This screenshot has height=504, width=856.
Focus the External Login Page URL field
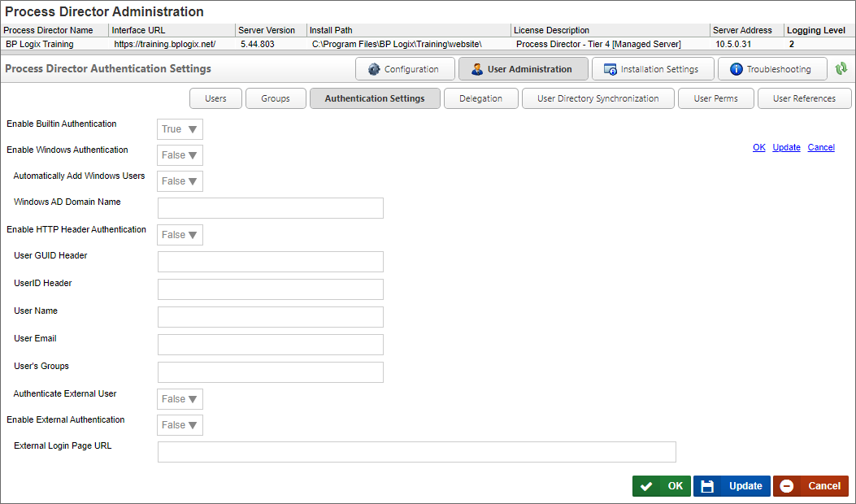(x=416, y=452)
